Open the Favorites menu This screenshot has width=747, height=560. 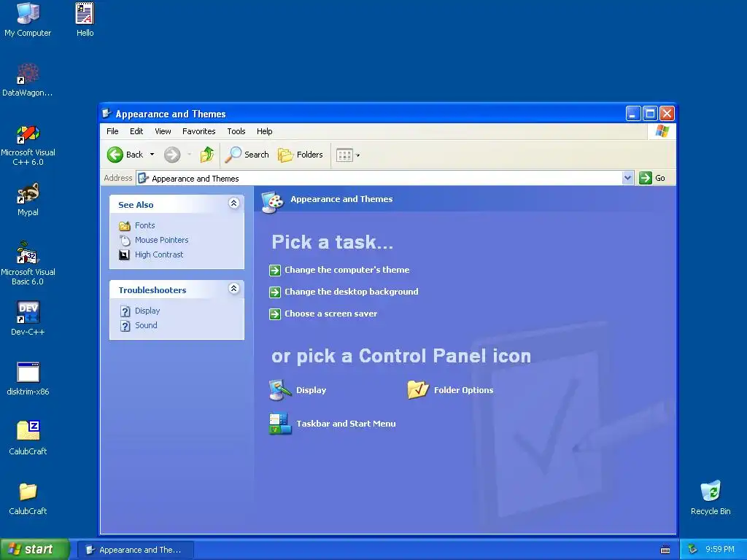point(198,131)
